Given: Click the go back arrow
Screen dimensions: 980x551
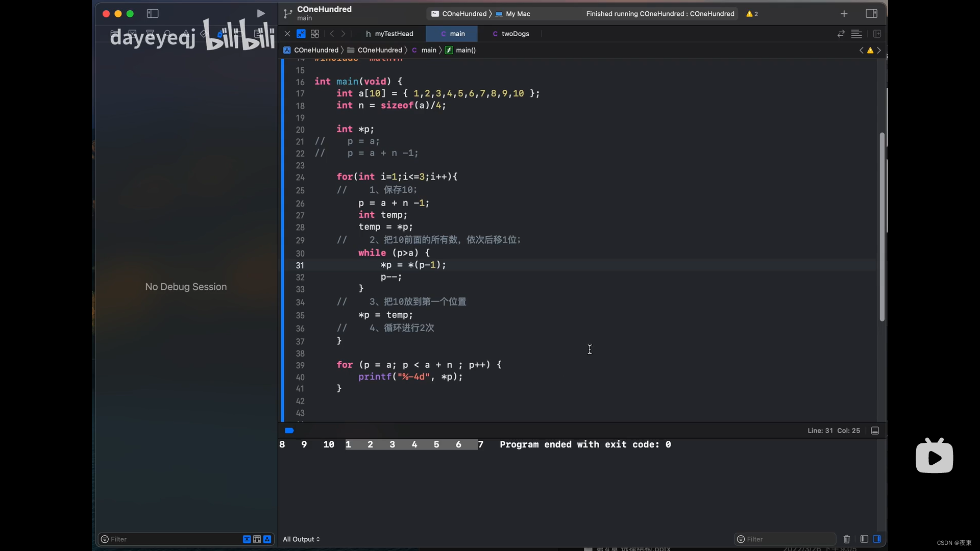Looking at the screenshot, I should coord(332,34).
